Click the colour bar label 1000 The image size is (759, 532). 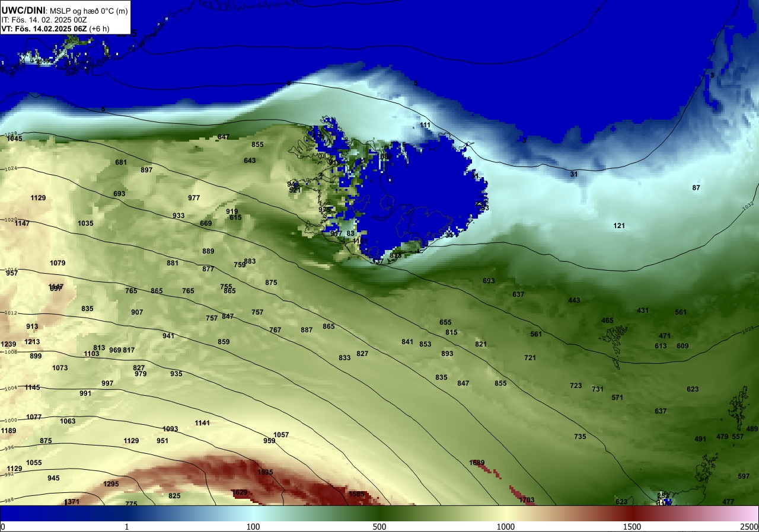(506, 527)
